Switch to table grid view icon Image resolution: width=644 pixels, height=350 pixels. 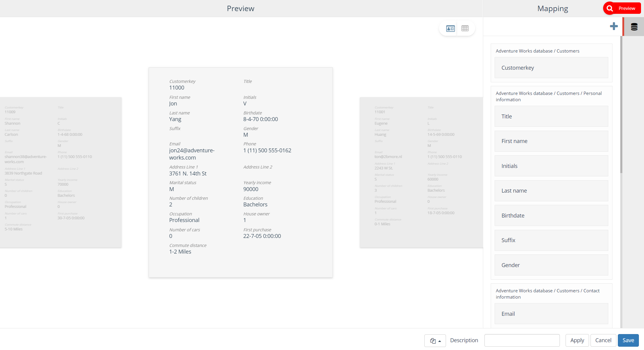pos(465,29)
